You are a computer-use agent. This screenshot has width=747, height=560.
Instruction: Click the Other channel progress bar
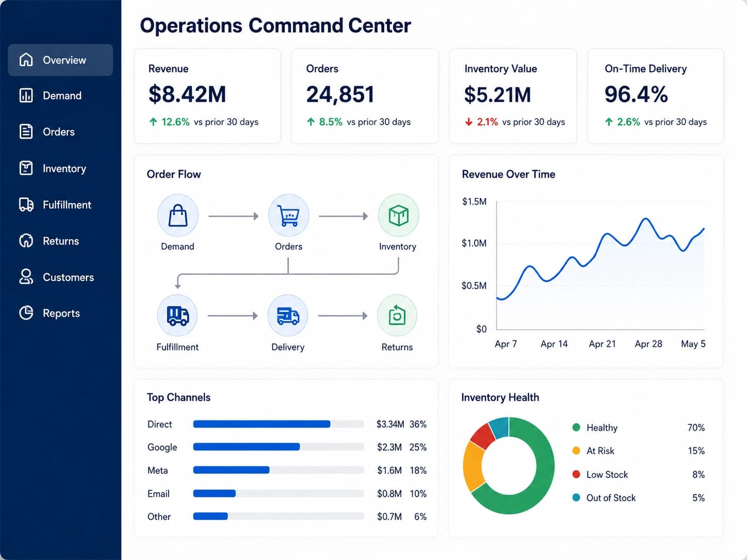point(279,516)
